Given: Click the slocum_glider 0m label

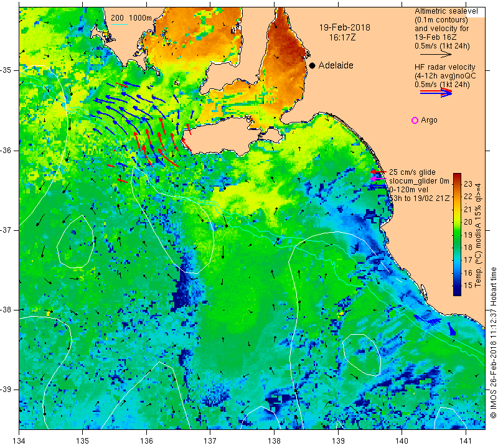Looking at the screenshot, I should (x=419, y=181).
